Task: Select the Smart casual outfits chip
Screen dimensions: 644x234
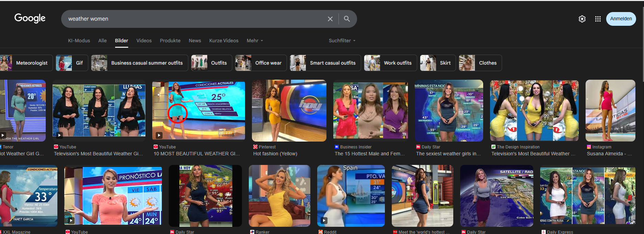Action: (x=325, y=63)
